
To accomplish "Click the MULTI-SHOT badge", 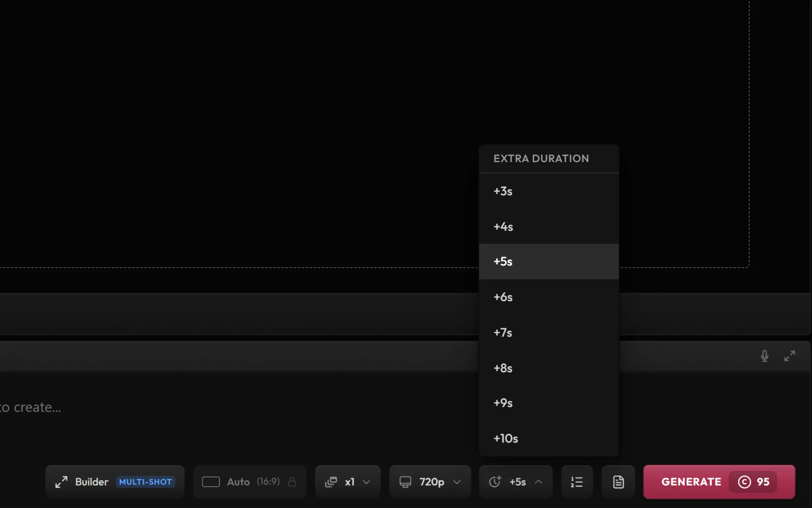I will pos(145,482).
